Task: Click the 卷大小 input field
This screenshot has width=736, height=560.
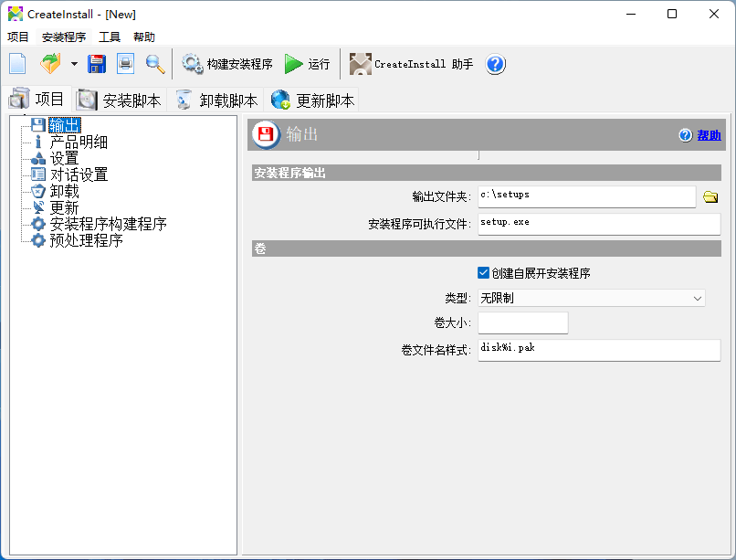Action: (x=522, y=323)
